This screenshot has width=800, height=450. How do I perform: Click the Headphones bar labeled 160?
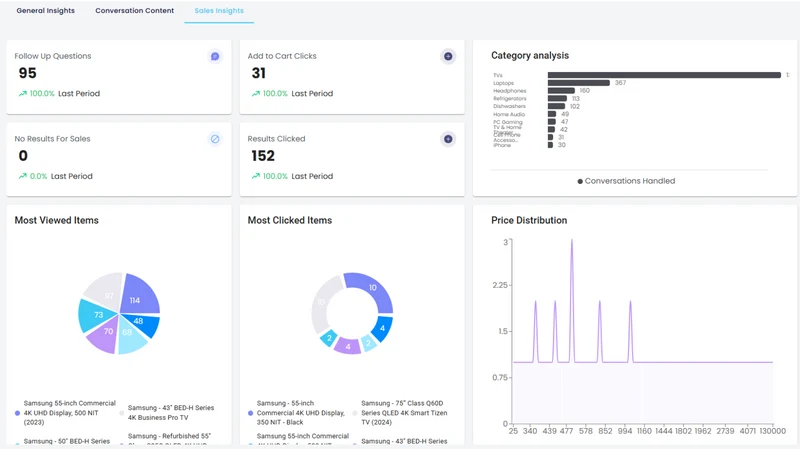pos(561,90)
